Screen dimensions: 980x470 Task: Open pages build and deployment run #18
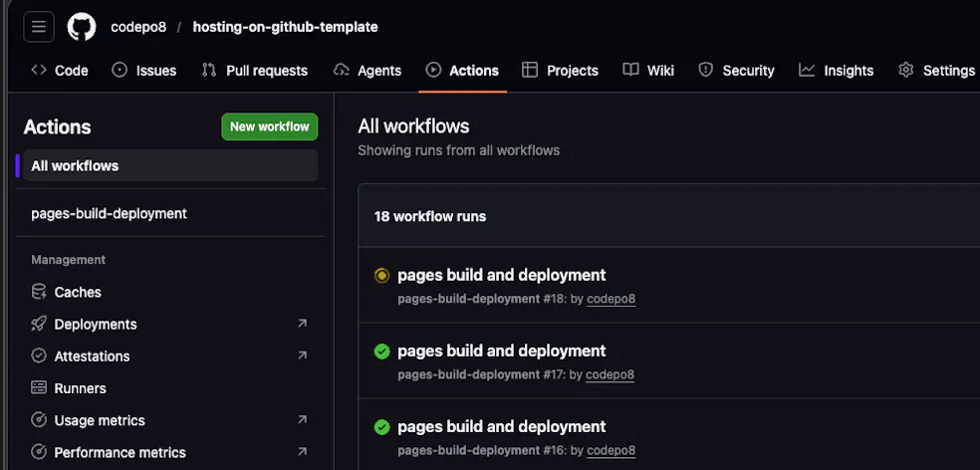point(501,275)
